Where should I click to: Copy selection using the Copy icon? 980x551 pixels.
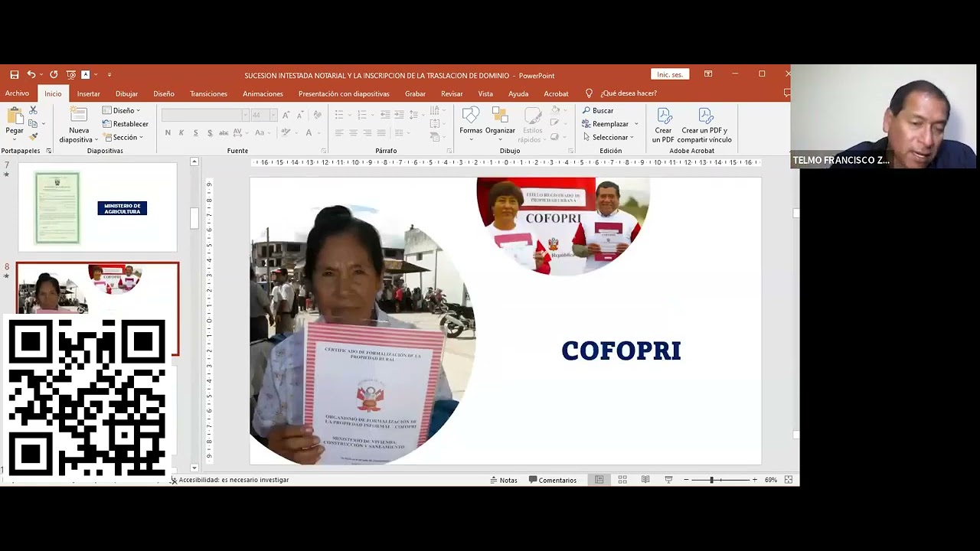[x=33, y=124]
